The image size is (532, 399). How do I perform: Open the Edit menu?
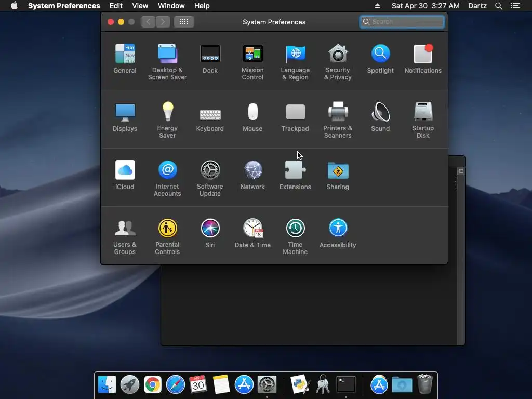(116, 6)
